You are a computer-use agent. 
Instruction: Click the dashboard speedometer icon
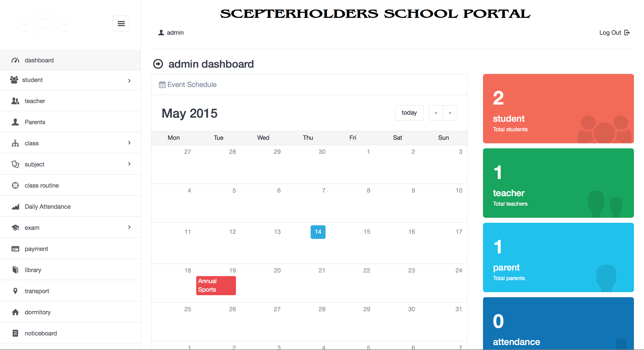tap(15, 60)
